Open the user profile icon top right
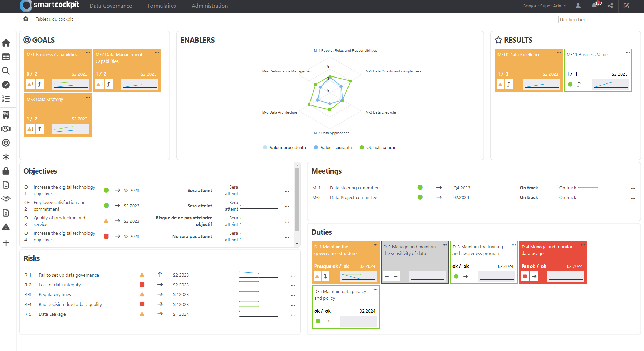The image size is (644, 351). click(578, 6)
